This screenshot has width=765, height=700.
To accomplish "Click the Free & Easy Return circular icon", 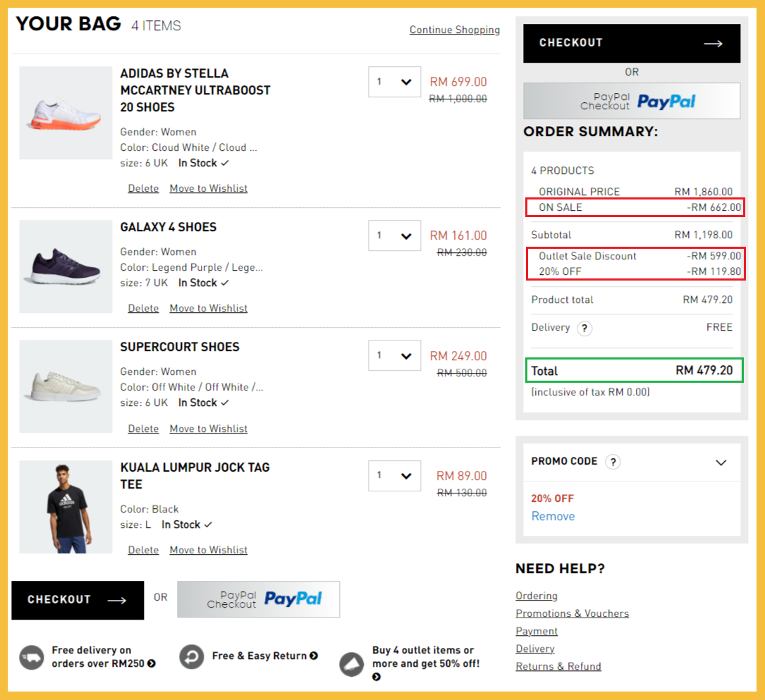I will (192, 657).
